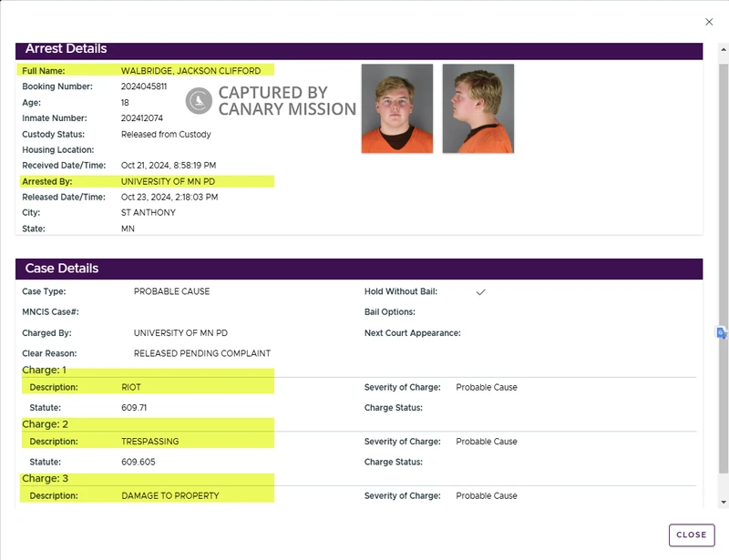Viewport: 729px width, 560px height.
Task: Click the city value ST ANTHONY
Action: [x=149, y=212]
